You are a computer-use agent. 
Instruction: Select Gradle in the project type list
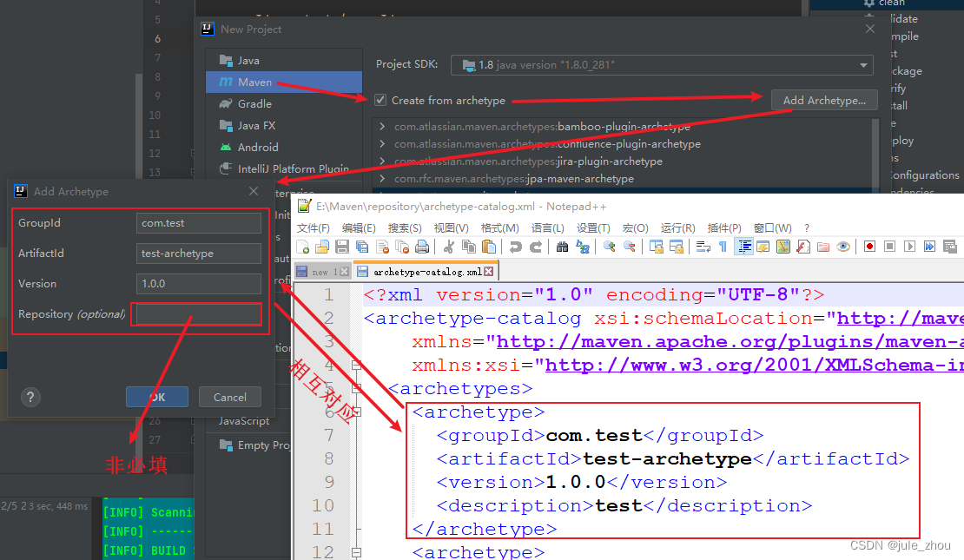284,104
